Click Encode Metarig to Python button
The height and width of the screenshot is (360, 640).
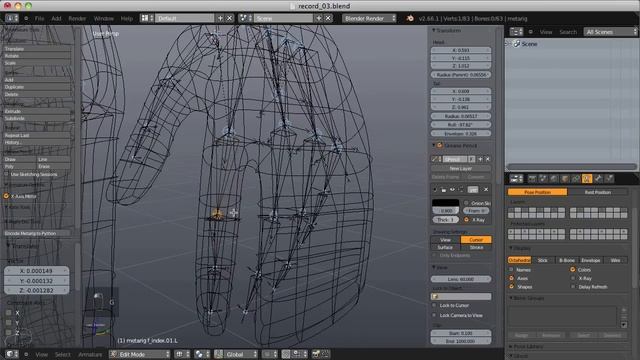pos(36,233)
